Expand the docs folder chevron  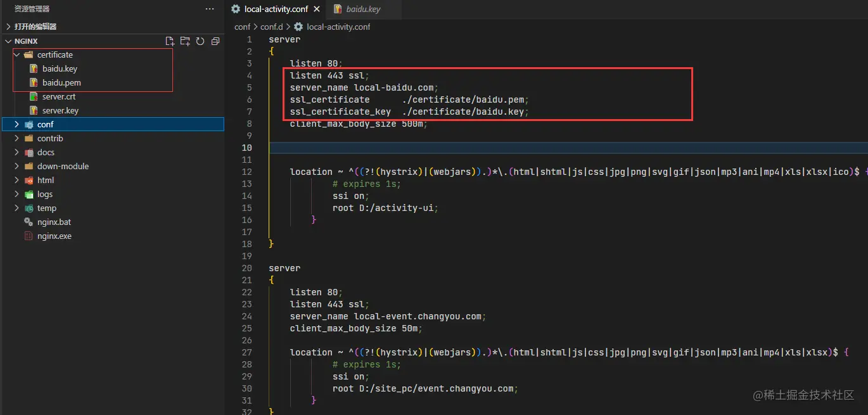pos(17,152)
